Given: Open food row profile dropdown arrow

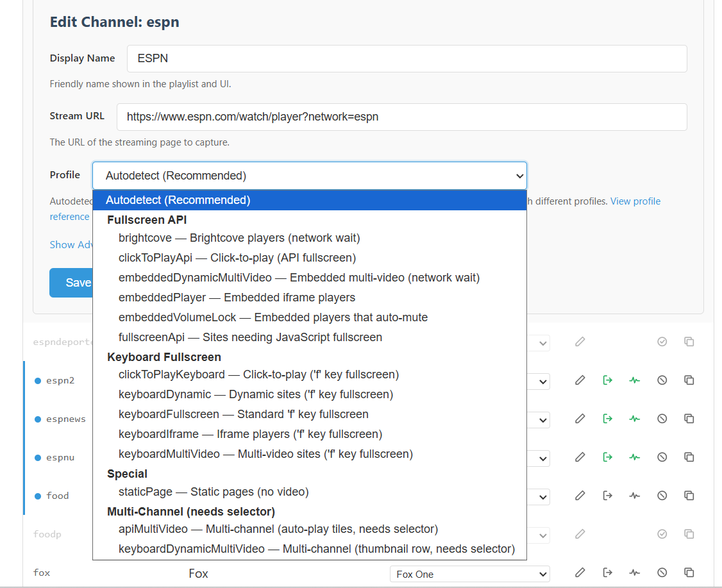Looking at the screenshot, I should point(543,498).
